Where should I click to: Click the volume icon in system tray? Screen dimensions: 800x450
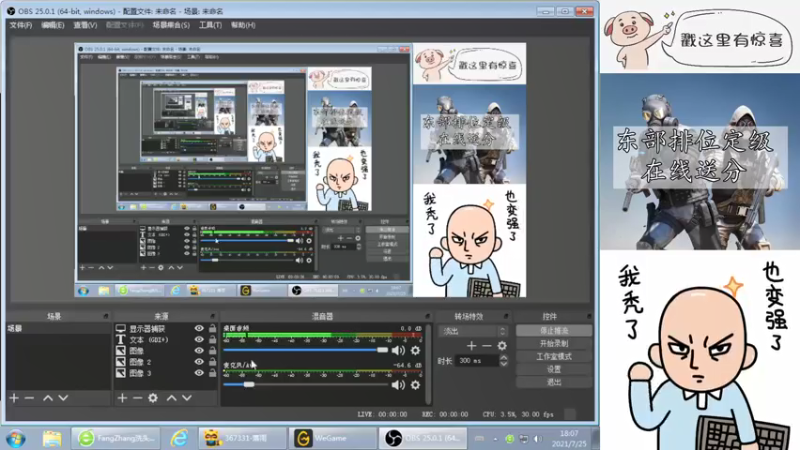click(x=538, y=439)
